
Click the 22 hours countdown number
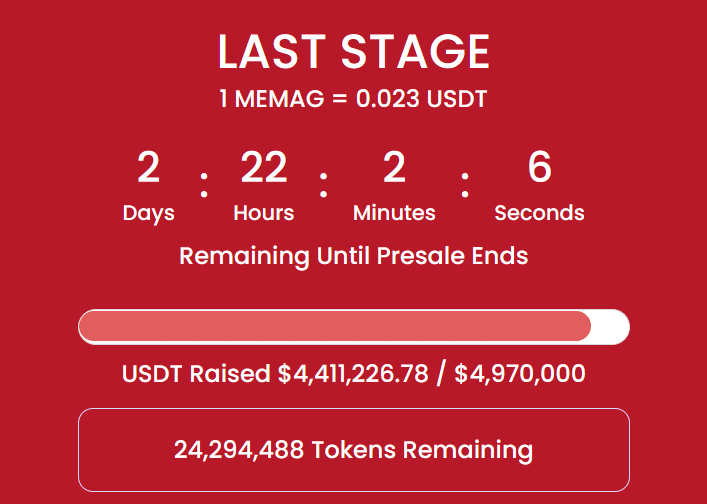(264, 167)
